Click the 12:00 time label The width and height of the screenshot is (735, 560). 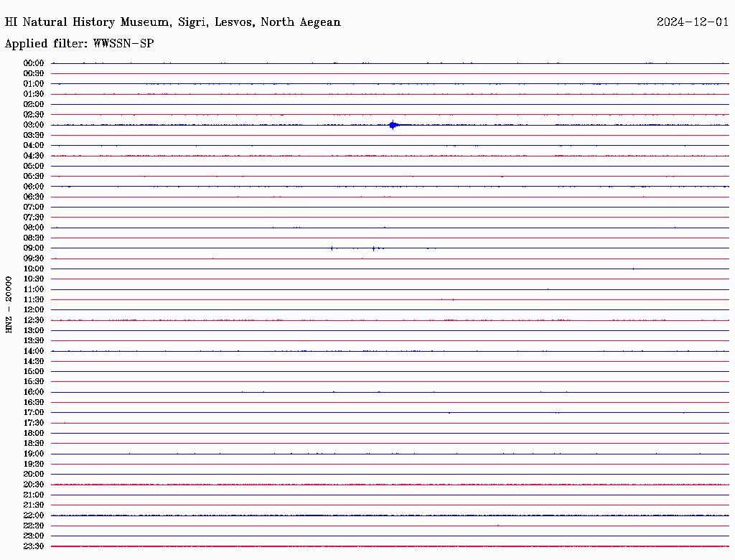[x=34, y=309]
